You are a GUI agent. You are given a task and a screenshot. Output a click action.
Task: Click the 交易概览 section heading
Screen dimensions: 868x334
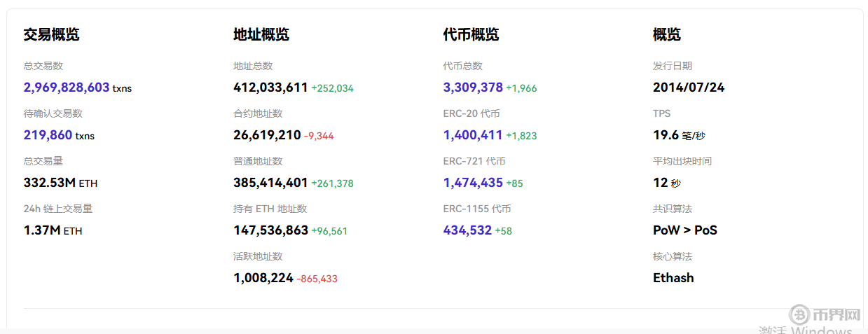tap(51, 34)
